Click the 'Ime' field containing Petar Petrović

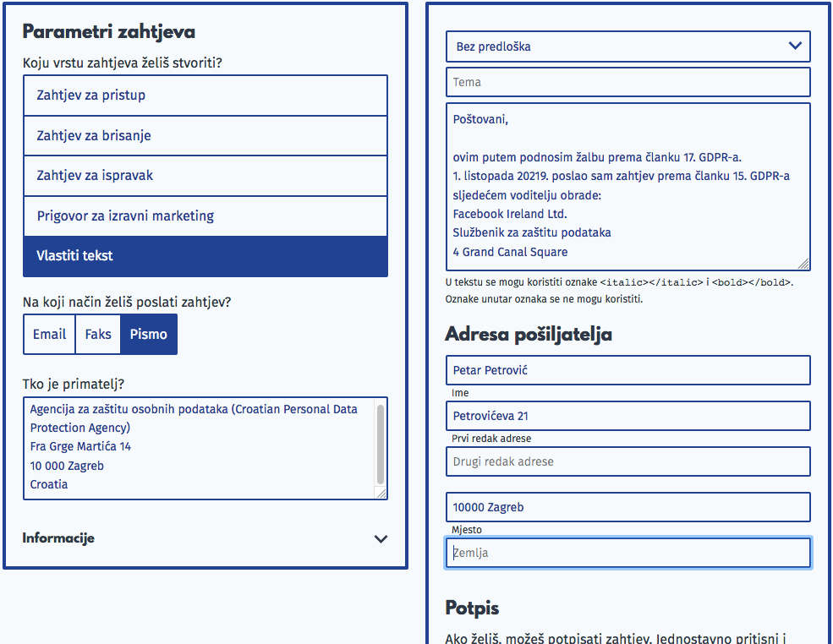pos(627,370)
